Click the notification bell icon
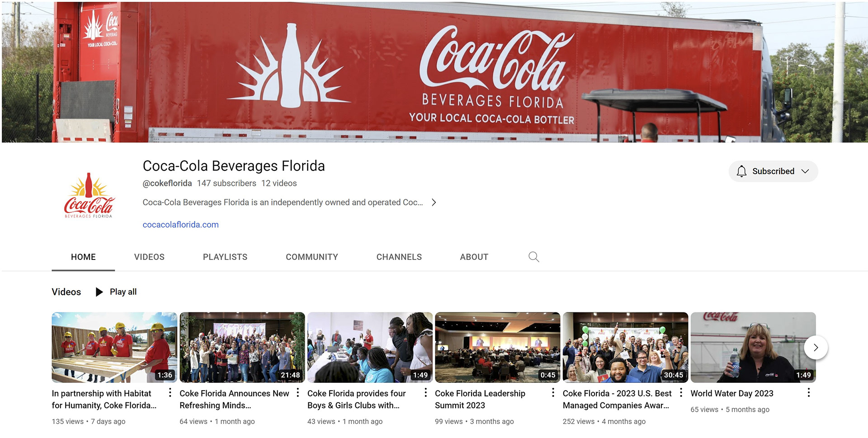The width and height of the screenshot is (868, 438). [741, 171]
